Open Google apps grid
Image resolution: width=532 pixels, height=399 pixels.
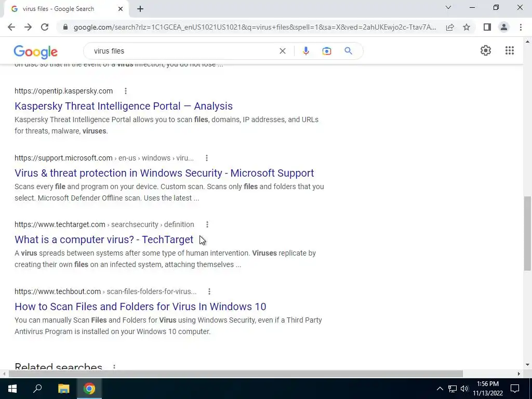tap(509, 50)
